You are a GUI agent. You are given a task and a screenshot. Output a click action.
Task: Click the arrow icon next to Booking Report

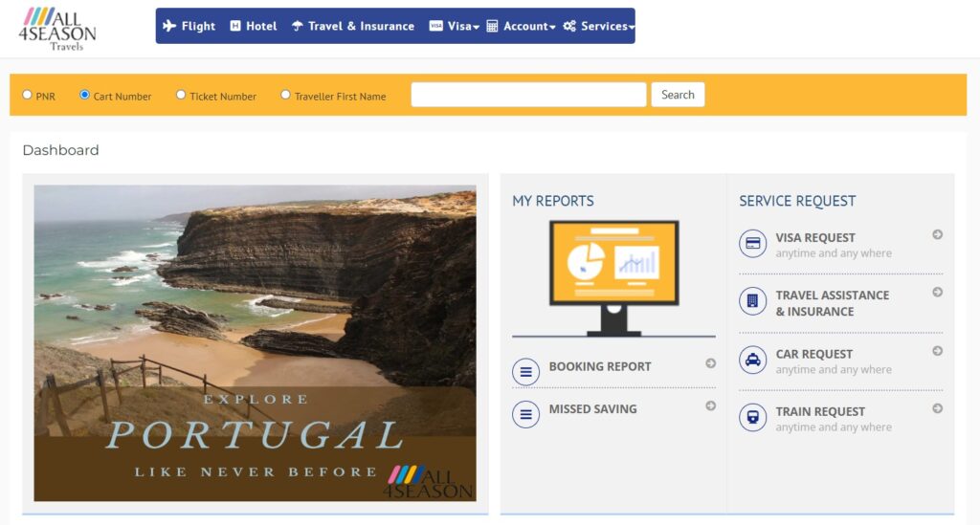point(711,363)
